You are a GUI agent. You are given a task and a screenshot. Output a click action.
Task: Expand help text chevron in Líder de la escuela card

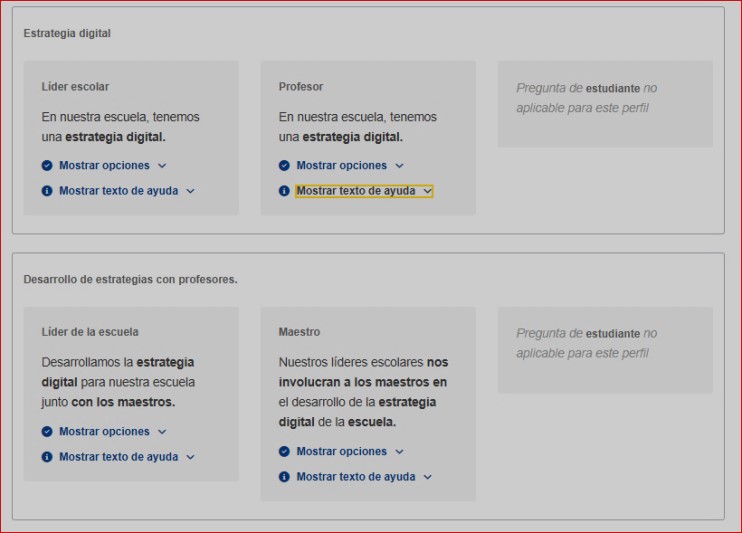190,457
